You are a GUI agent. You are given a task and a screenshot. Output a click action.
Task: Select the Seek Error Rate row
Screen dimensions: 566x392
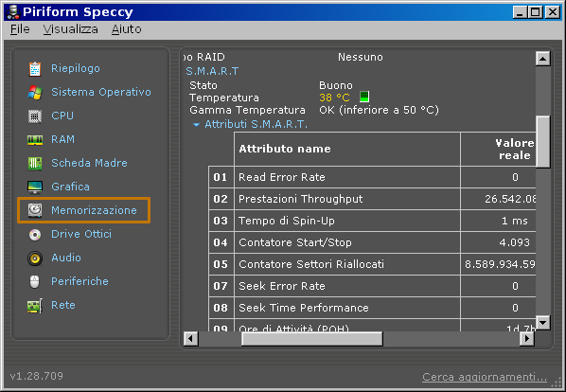(x=372, y=286)
